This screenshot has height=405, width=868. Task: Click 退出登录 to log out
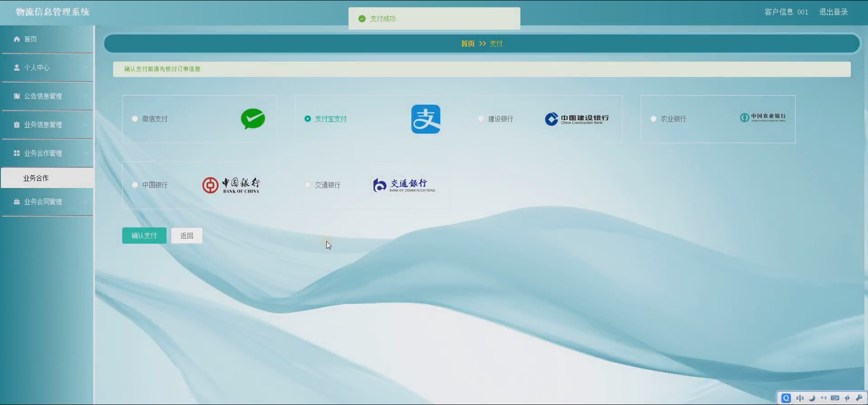(x=834, y=12)
